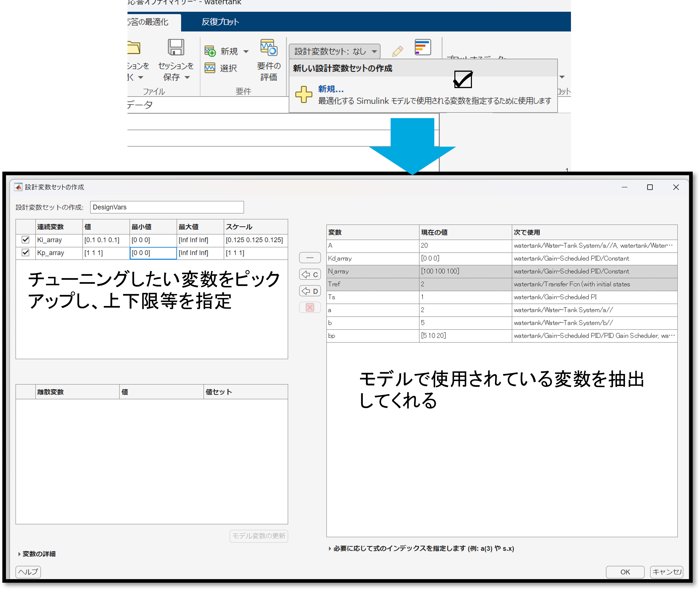
Task: Click the red X delete variable button
Action: 310,307
